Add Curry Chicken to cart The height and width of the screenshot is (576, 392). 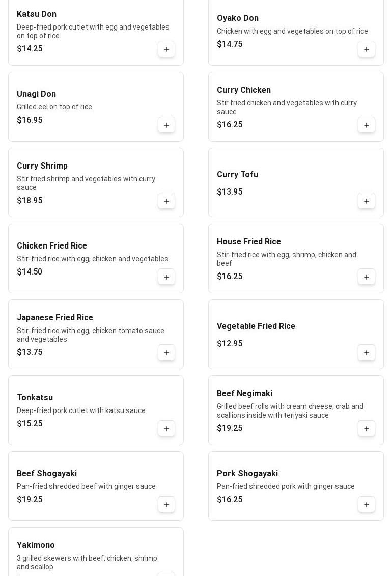tap(367, 125)
